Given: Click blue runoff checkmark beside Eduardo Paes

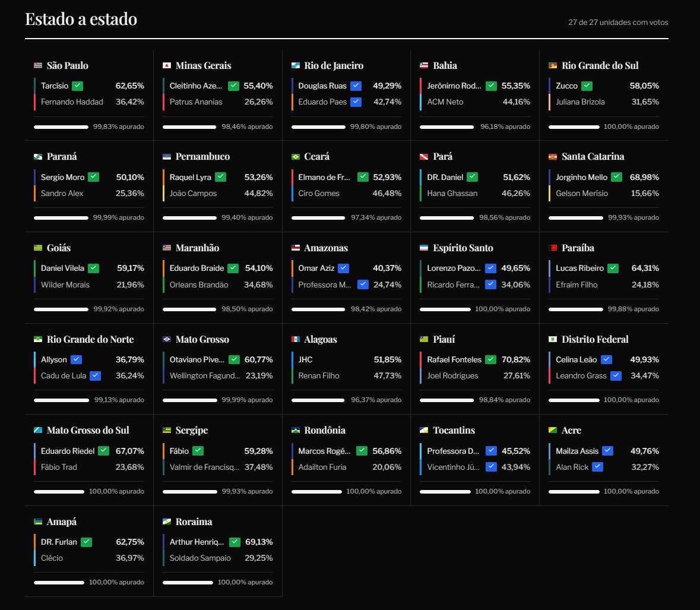Looking at the screenshot, I should pos(356,102).
